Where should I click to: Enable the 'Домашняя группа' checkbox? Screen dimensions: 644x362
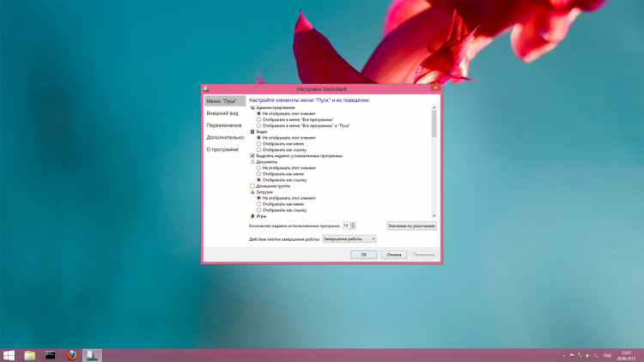click(x=252, y=186)
